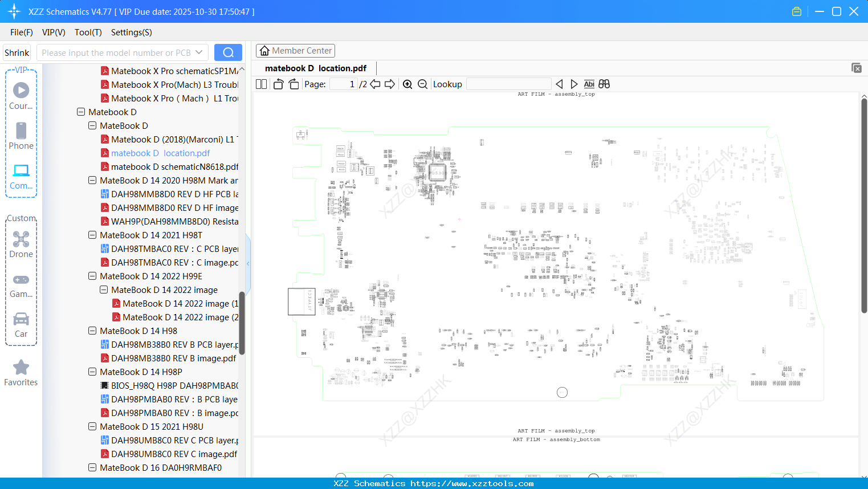The height and width of the screenshot is (489, 868).
Task: Click the blue search magnifier button
Action: (228, 52)
